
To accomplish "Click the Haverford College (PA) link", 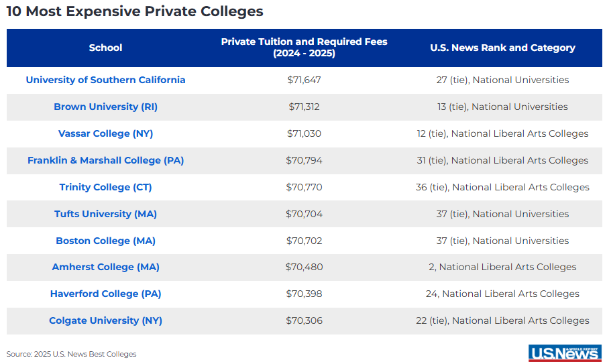I will click(105, 294).
